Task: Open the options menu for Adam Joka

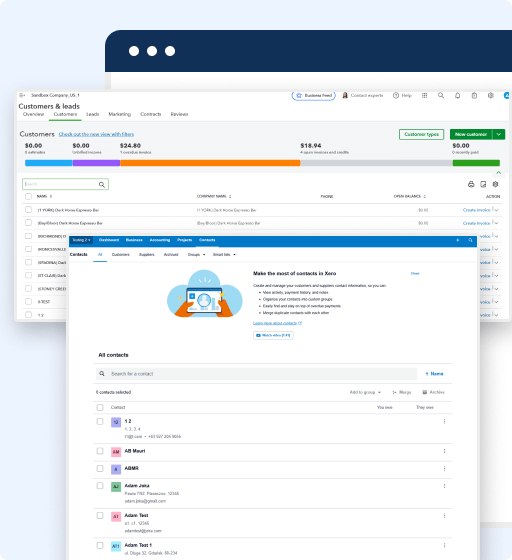Action: 445,486
